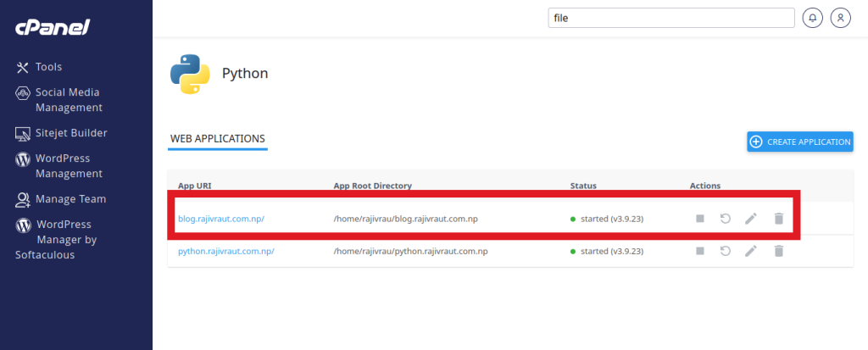This screenshot has height=350, width=868.
Task: Click the Tools wrench icon
Action: pyautogui.click(x=22, y=68)
